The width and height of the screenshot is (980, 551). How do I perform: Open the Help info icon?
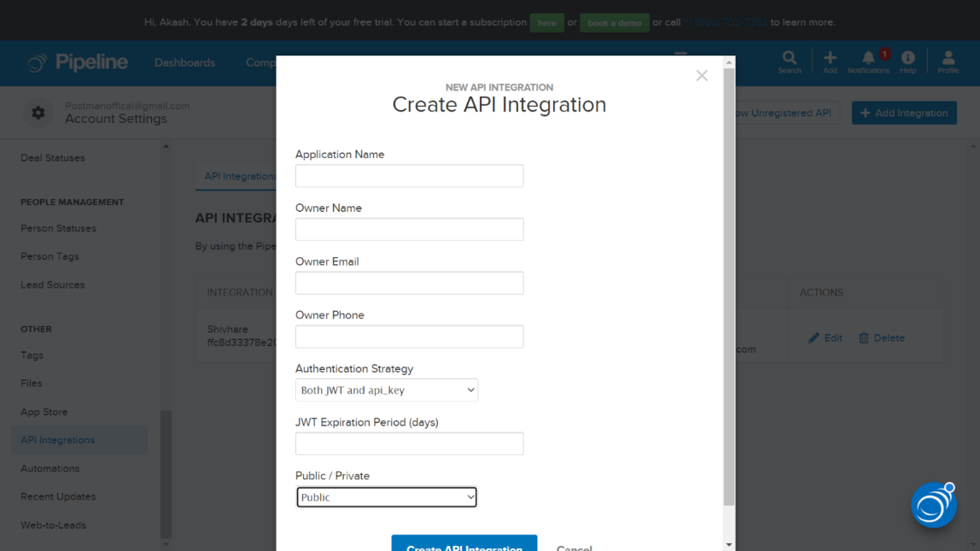point(907,58)
